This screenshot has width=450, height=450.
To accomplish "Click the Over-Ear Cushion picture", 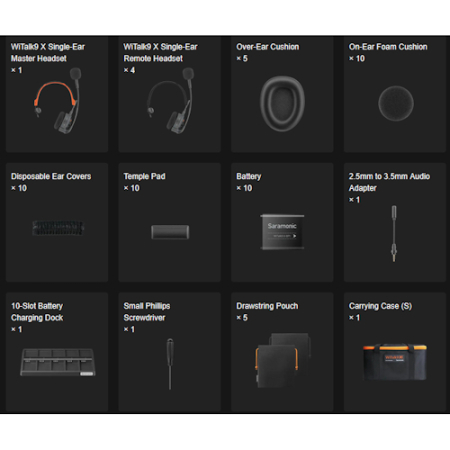I will click(282, 103).
